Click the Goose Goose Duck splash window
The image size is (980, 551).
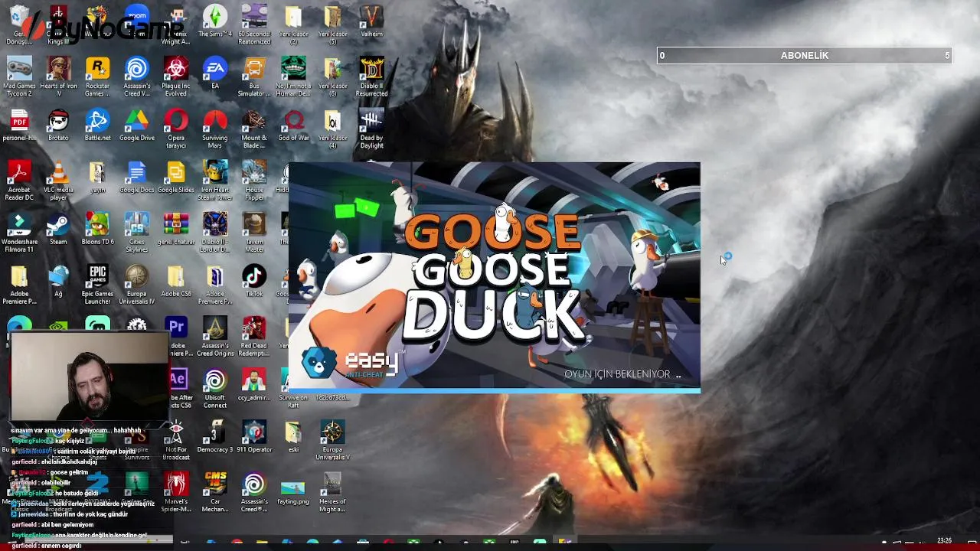[x=494, y=277]
